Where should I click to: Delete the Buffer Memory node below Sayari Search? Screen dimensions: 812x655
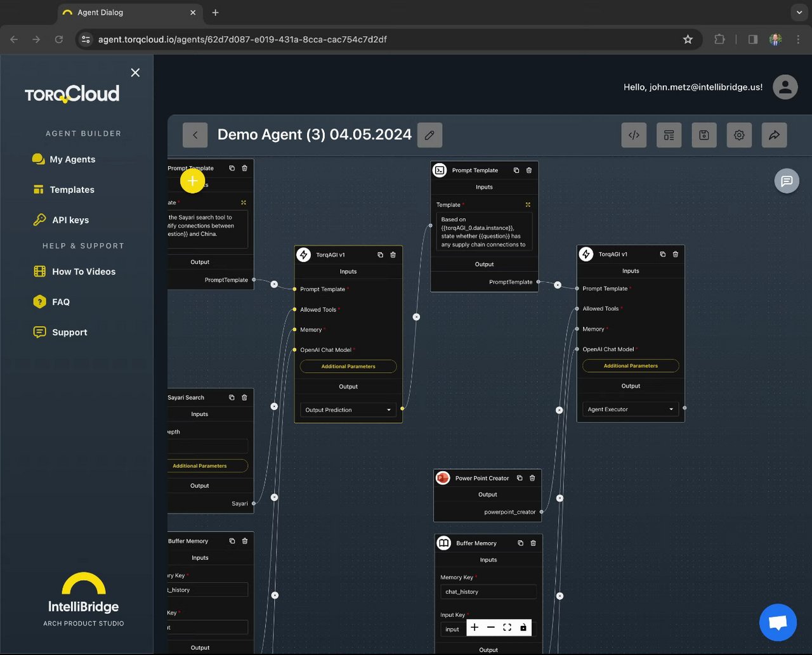tap(245, 541)
